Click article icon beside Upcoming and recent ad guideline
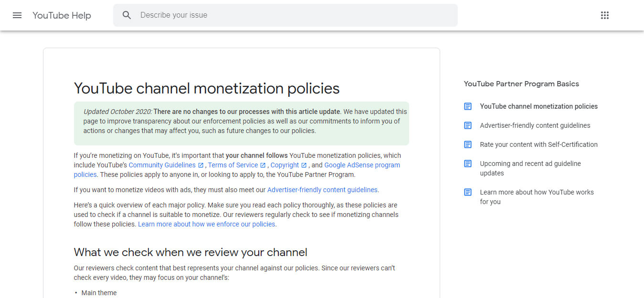This screenshot has height=298, width=644. [468, 164]
